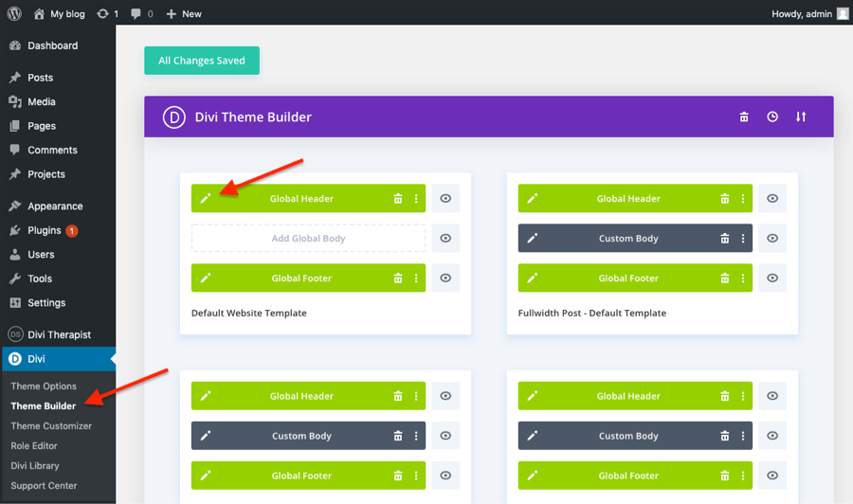Open Global Footer options in Fullwidth Post template
Image resolution: width=853 pixels, height=504 pixels.
pyautogui.click(x=743, y=278)
